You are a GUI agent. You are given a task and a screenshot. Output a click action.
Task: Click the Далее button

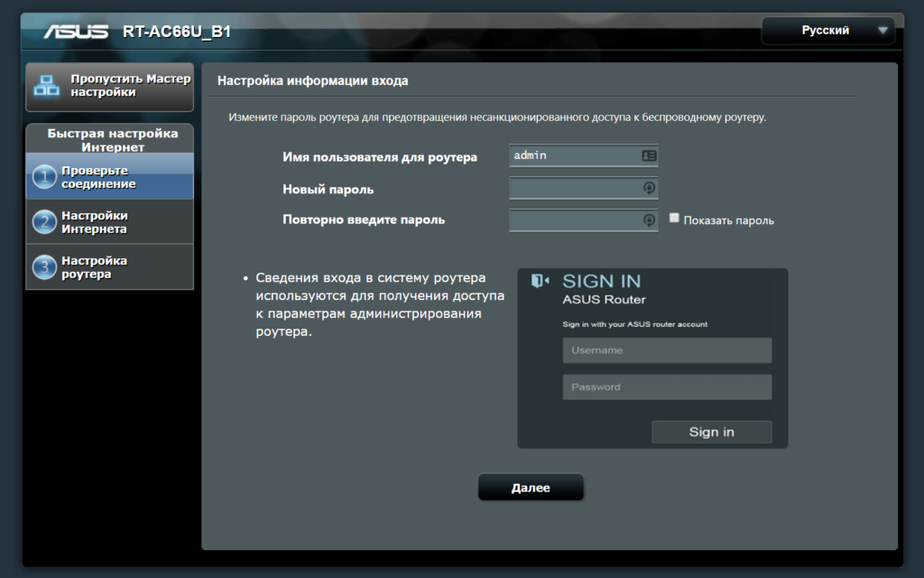pyautogui.click(x=531, y=488)
